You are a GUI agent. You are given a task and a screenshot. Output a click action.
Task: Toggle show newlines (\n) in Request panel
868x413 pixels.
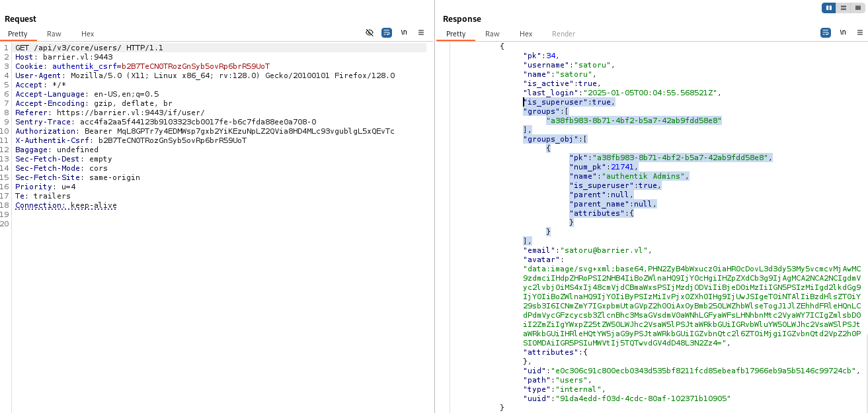[404, 32]
